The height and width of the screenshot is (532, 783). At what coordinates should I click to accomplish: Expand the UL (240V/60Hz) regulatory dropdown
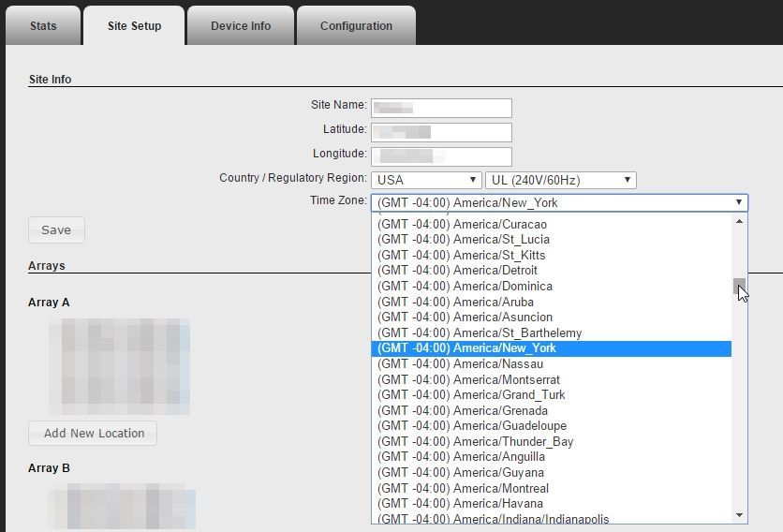(560, 180)
